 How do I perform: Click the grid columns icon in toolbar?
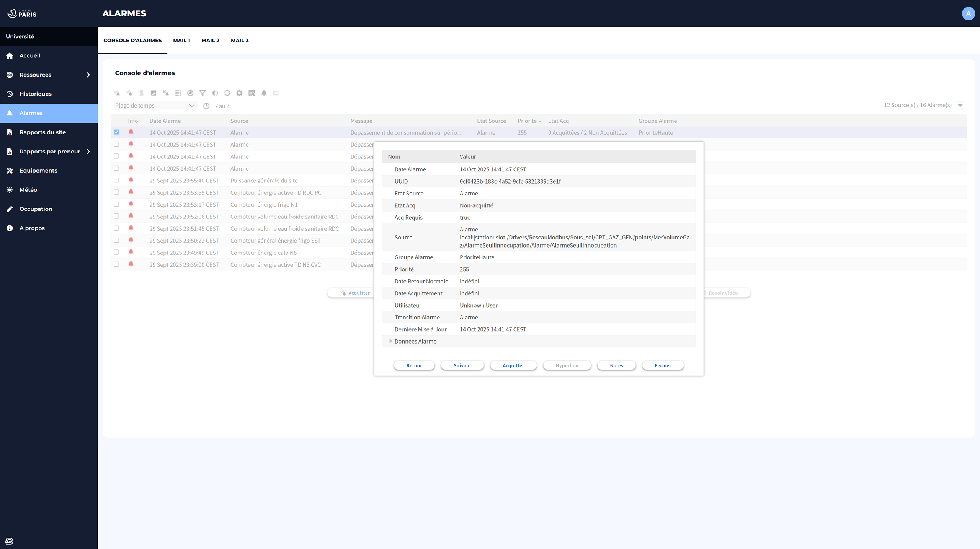[x=178, y=93]
